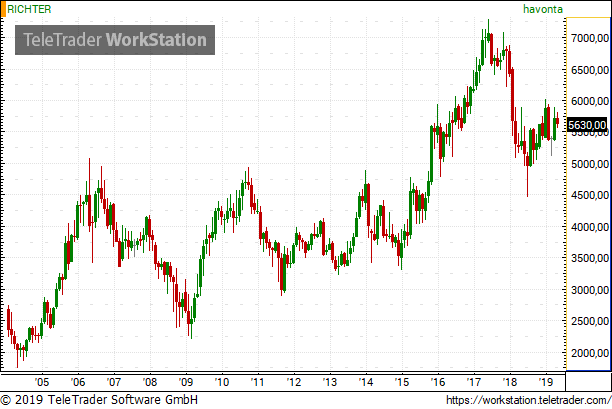Click the '06 year label on time axis
This screenshot has width=612, height=409.
click(x=78, y=382)
